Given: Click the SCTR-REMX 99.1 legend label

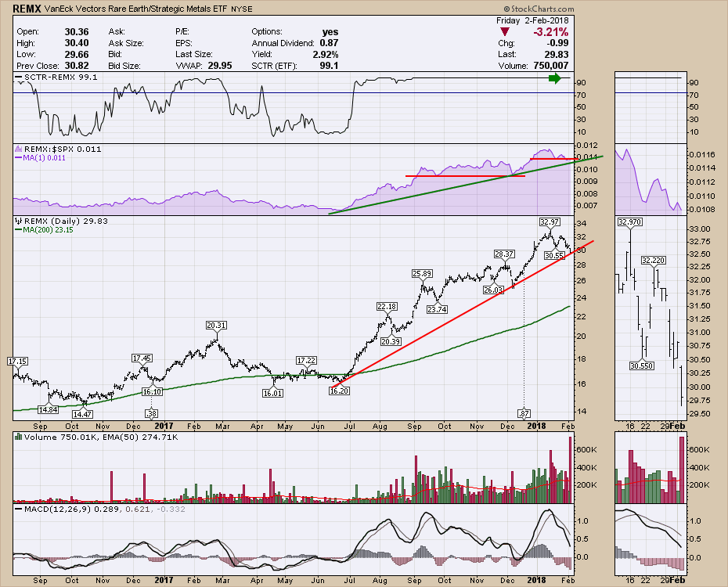Looking at the screenshot, I should tap(61, 77).
